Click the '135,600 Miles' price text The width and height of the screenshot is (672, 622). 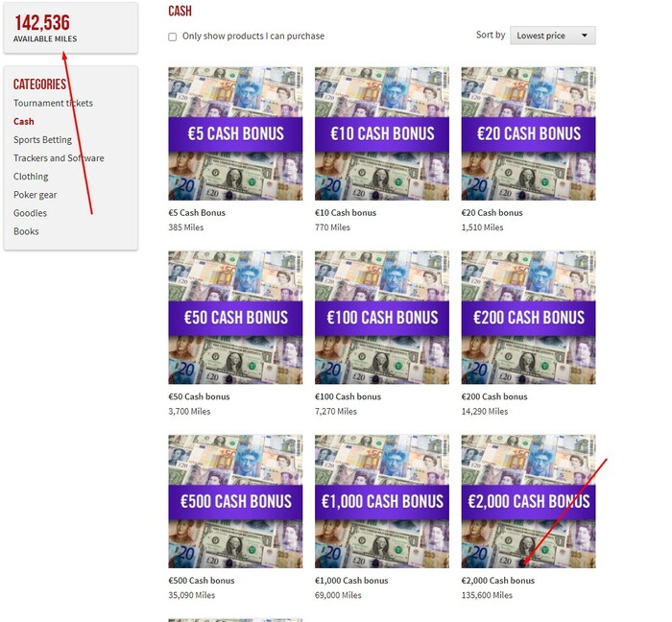[487, 595]
